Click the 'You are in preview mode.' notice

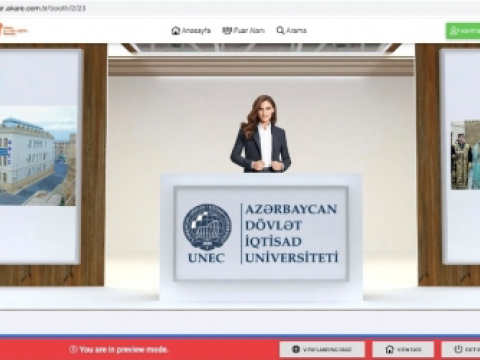(x=119, y=350)
